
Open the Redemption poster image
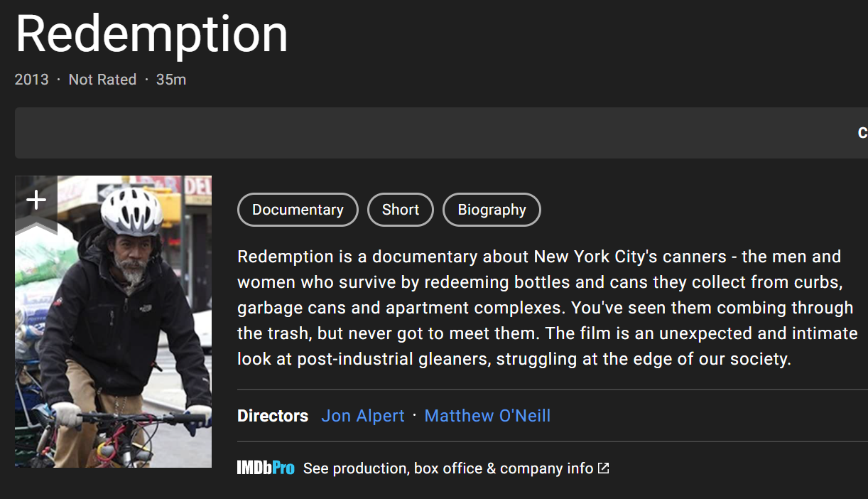114,341
